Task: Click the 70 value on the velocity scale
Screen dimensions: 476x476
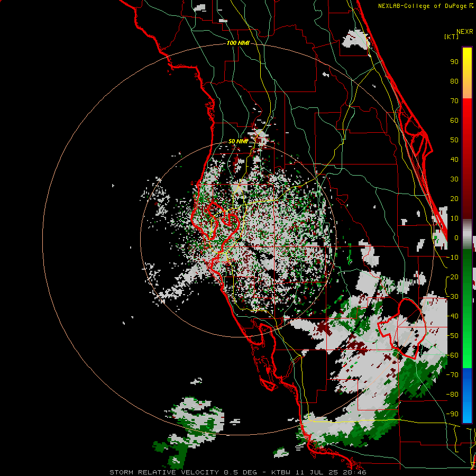Action: (x=454, y=101)
